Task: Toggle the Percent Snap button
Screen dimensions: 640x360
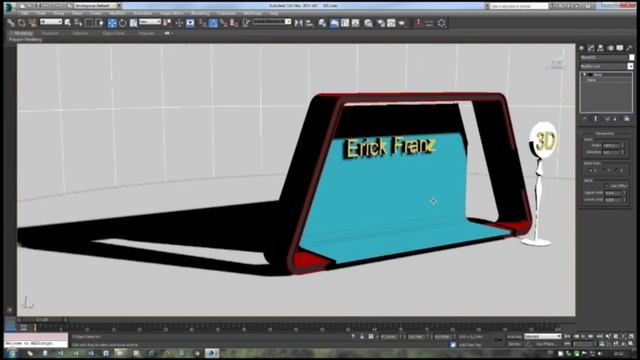Action: (223, 23)
